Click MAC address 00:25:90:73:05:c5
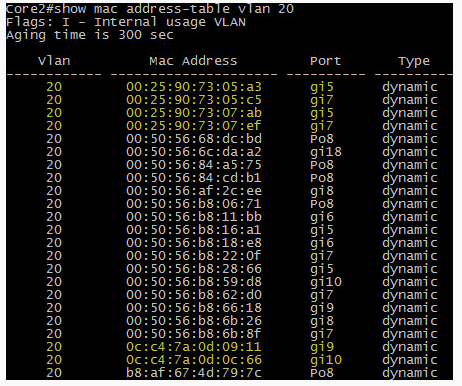This screenshot has height=386, width=462. 194,100
